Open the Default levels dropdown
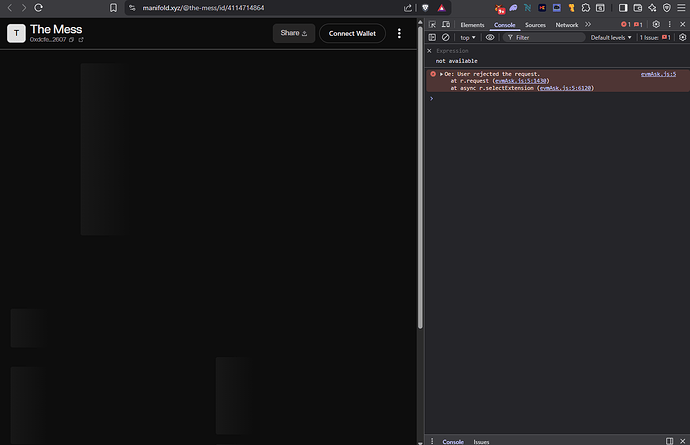The width and height of the screenshot is (690, 445). pyautogui.click(x=611, y=37)
